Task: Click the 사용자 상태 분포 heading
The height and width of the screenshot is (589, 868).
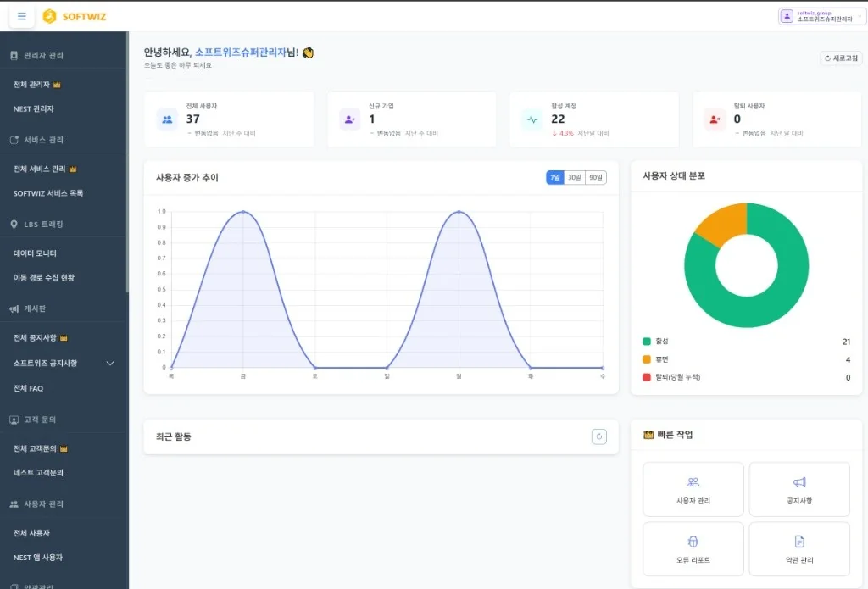Action: pyautogui.click(x=674, y=175)
